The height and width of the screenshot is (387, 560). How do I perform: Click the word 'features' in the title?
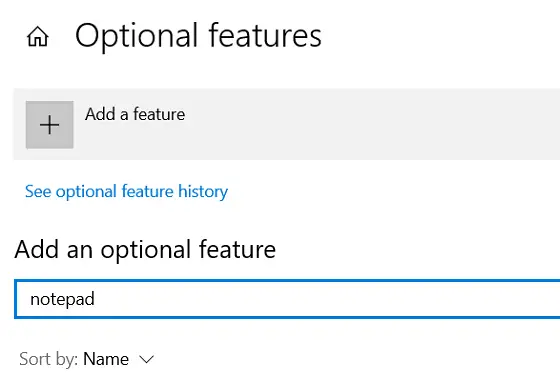tap(265, 35)
